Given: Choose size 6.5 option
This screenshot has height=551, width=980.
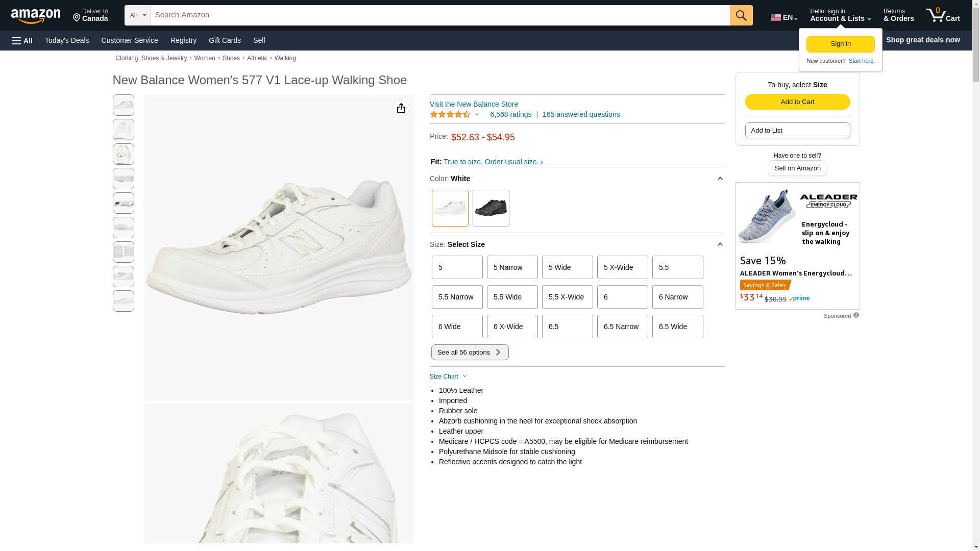Looking at the screenshot, I should [x=567, y=327].
